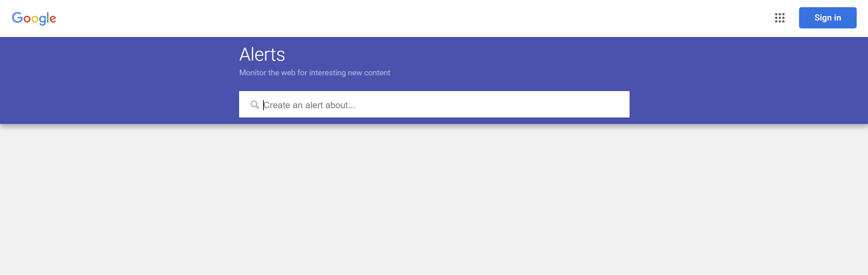Select the apps launcher dots icon
Image resolution: width=868 pixels, height=275 pixels.
coord(780,18)
